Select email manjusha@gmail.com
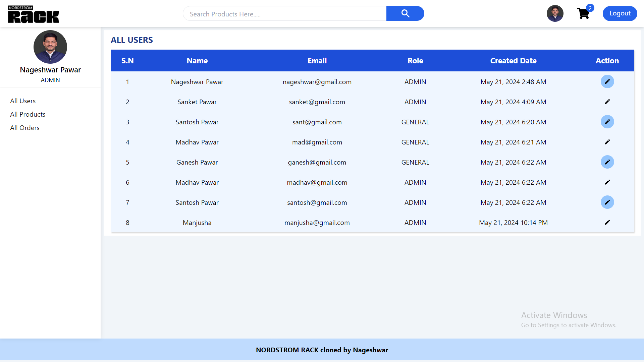This screenshot has width=644, height=362. click(317, 223)
